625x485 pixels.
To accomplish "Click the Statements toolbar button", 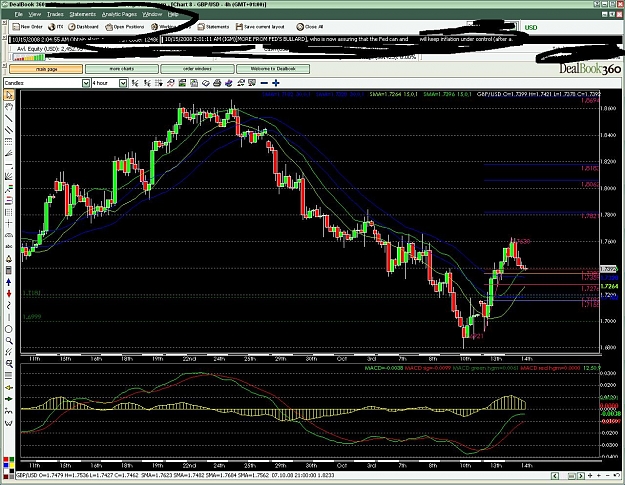I will coord(214,27).
